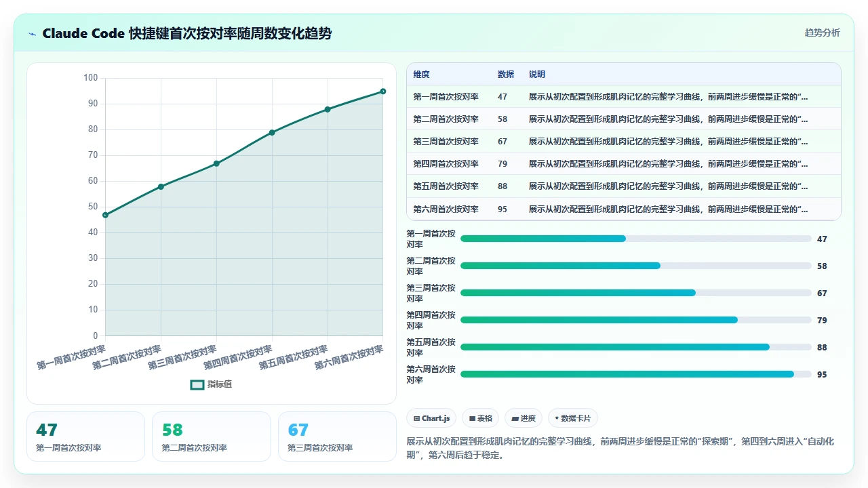
Task: Click the chart data point at value 79
Action: pyautogui.click(x=272, y=132)
